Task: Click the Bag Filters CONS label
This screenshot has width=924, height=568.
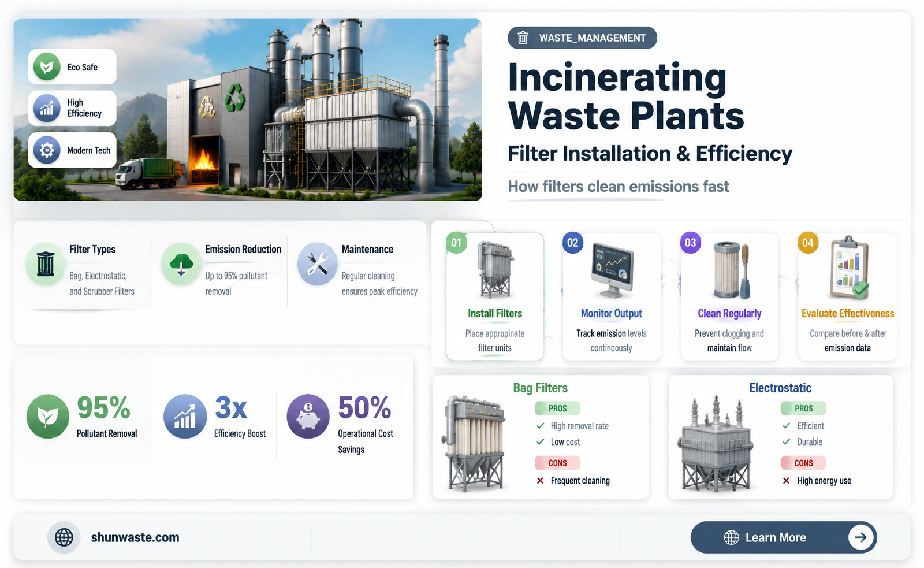Action: click(x=557, y=463)
